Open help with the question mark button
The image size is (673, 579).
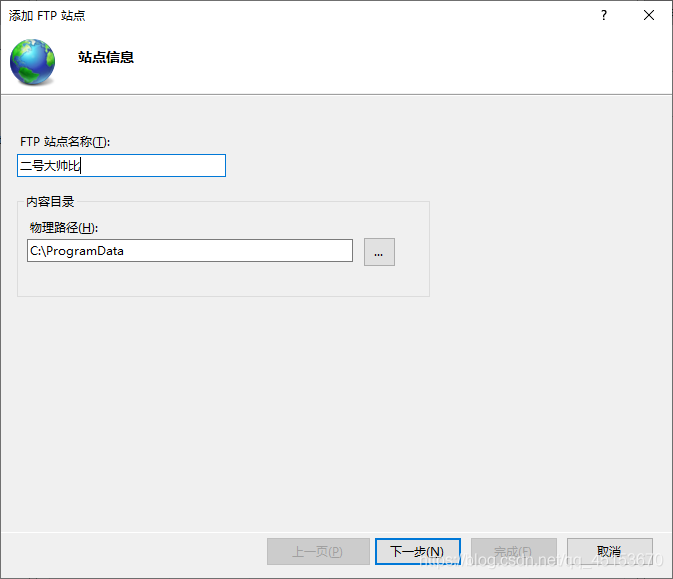[x=604, y=15]
